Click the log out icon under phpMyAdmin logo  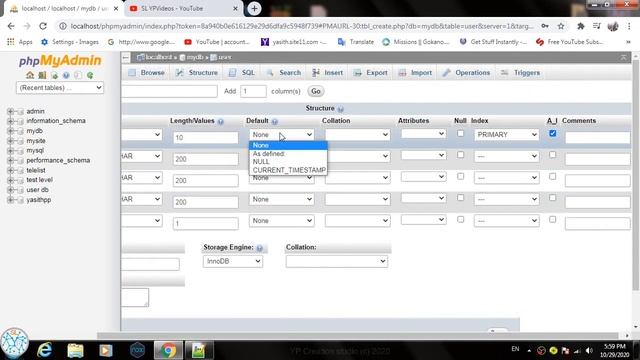click(42, 75)
